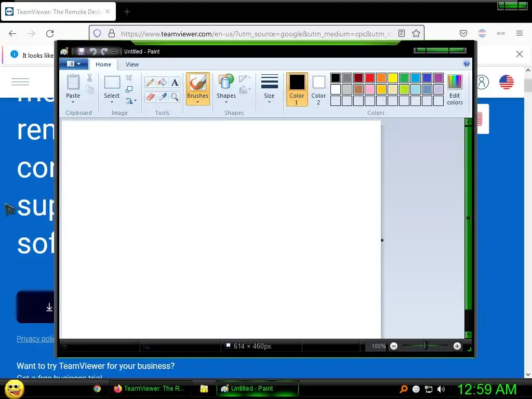Open the Shape outline dropdown
Image resolution: width=532 pixels, height=399 pixels.
coord(244,79)
